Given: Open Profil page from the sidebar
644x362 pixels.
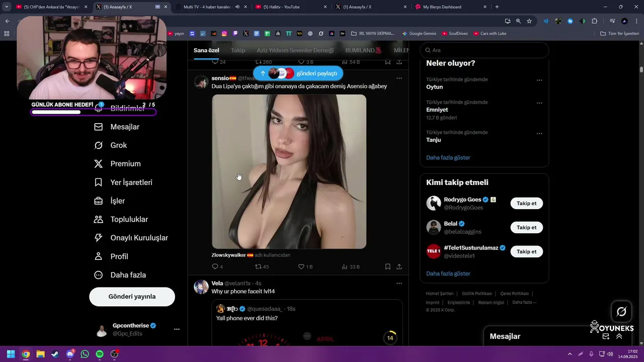Looking at the screenshot, I should click(111, 256).
